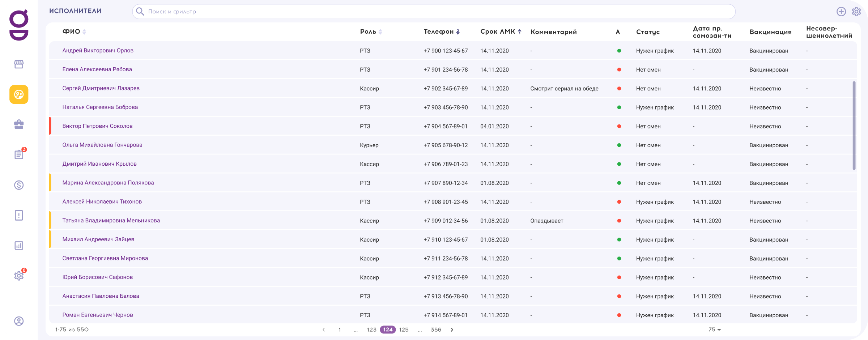Image resolution: width=868 pixels, height=340 pixels.
Task: Open the user profile icon at bottom
Action: pos(19,321)
